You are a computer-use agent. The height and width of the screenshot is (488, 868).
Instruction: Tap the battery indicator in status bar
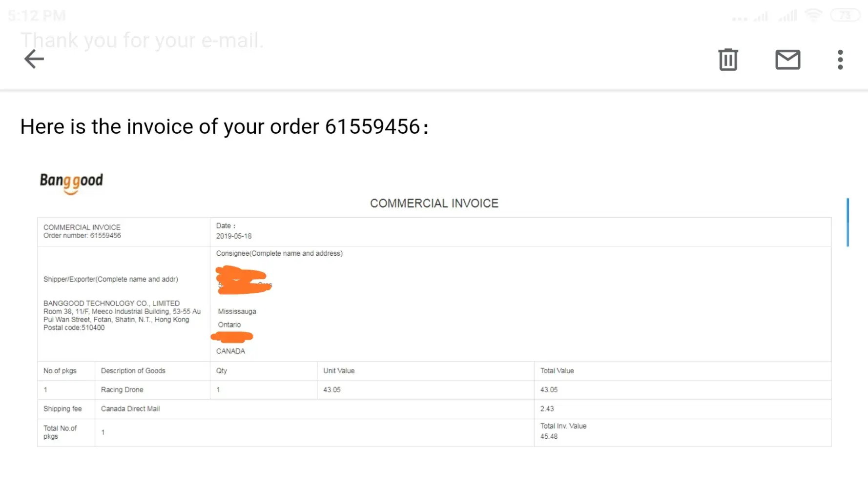(x=845, y=15)
